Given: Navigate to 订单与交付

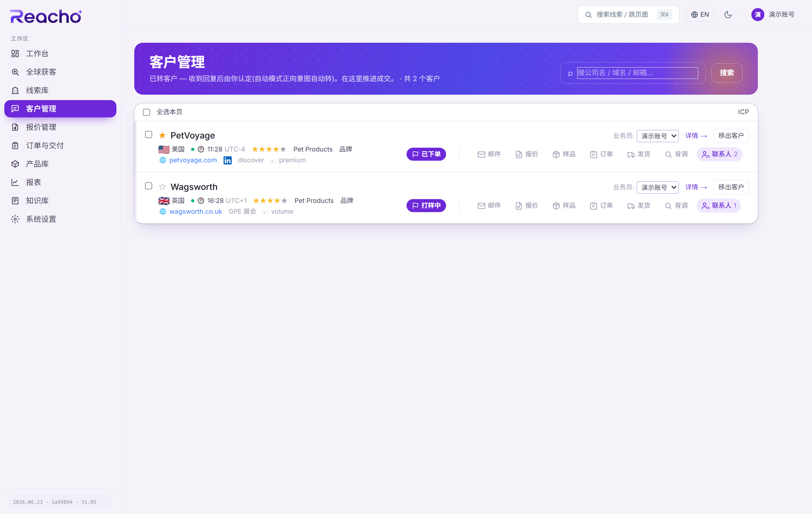Looking at the screenshot, I should 60,145.
